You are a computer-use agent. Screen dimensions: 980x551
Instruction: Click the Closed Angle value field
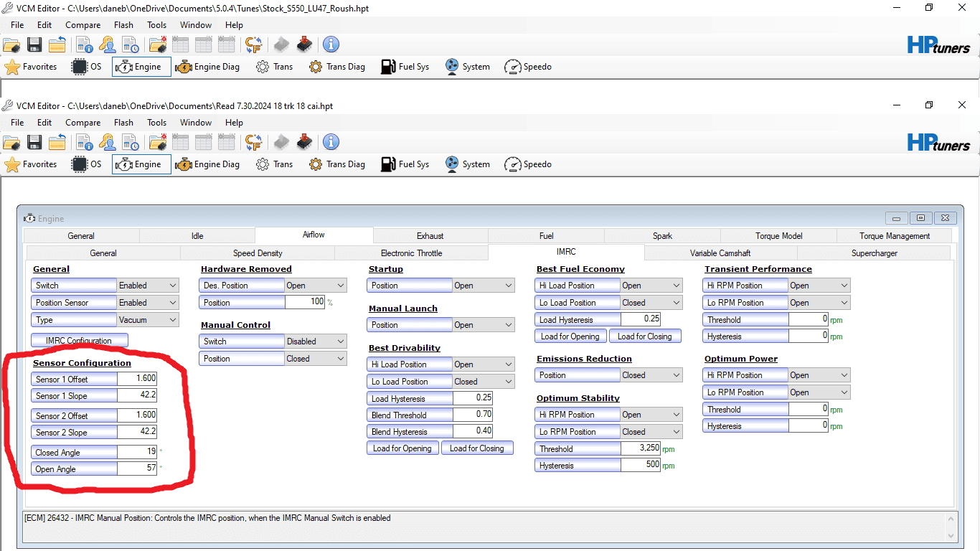pos(137,453)
